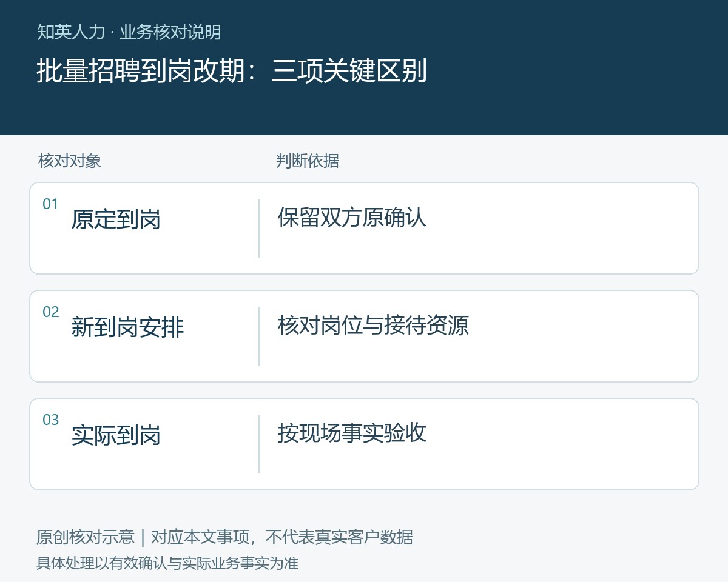The height and width of the screenshot is (582, 728).
Task: Click the footer note 原创核对示意
Action: (86, 537)
